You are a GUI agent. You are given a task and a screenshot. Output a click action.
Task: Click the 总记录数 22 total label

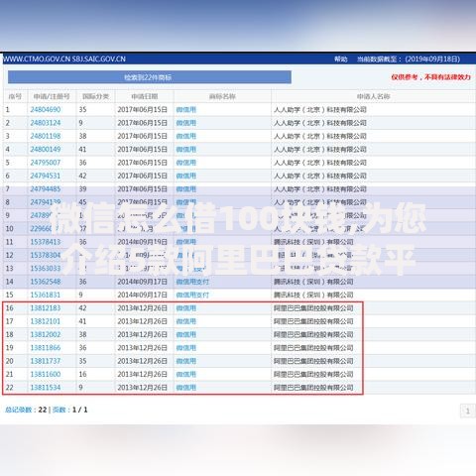point(26,410)
